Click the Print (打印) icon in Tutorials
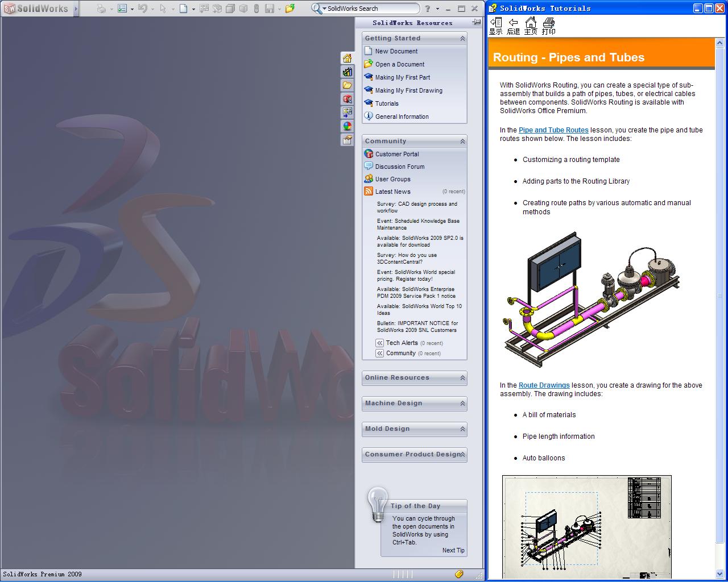728x582 pixels. 548,26
